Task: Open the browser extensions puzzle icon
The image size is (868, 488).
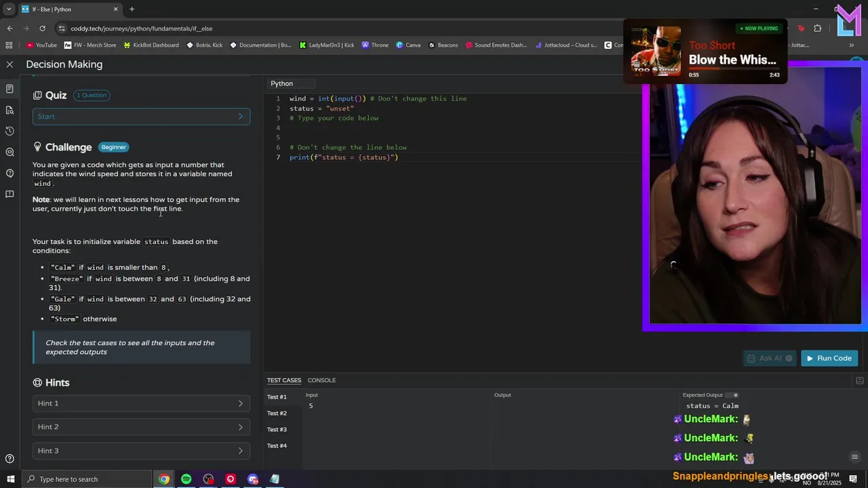Action: click(x=817, y=28)
